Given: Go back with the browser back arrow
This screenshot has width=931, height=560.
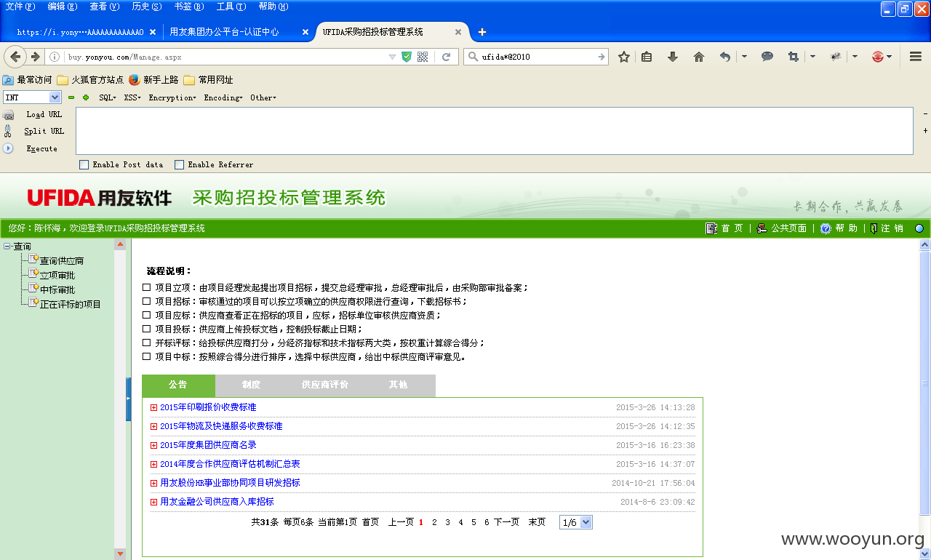Looking at the screenshot, I should tap(15, 57).
